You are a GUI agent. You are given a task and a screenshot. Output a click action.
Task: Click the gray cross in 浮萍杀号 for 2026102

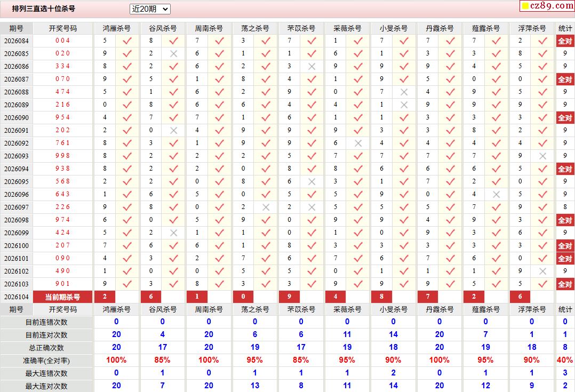[543, 271]
